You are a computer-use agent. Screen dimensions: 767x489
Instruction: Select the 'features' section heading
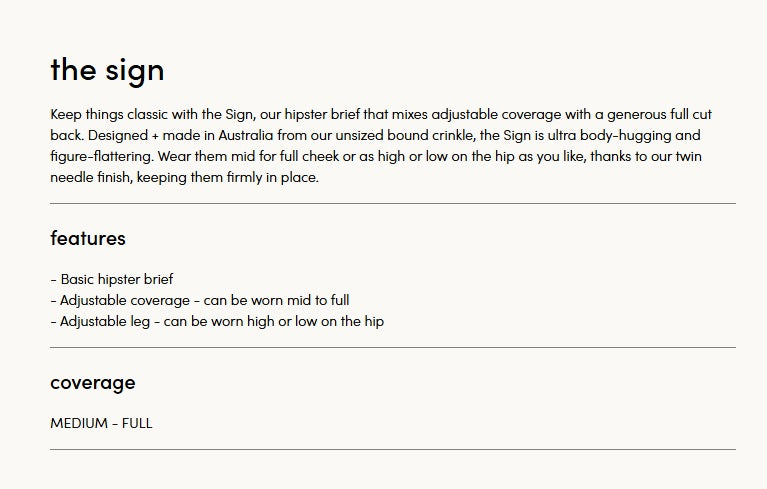pos(88,238)
